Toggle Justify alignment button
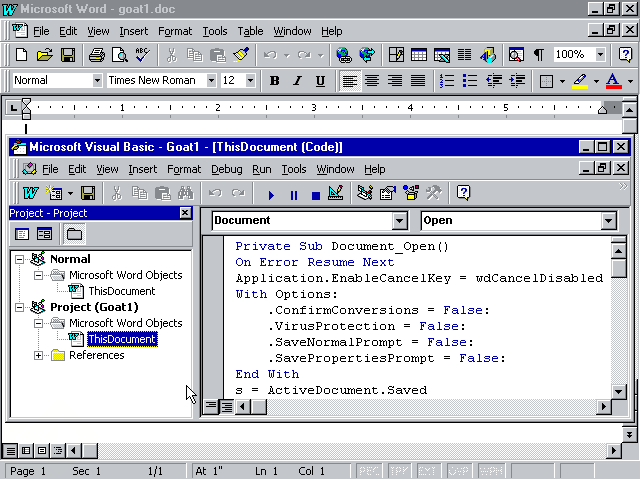This screenshot has width=640, height=480. 418,81
